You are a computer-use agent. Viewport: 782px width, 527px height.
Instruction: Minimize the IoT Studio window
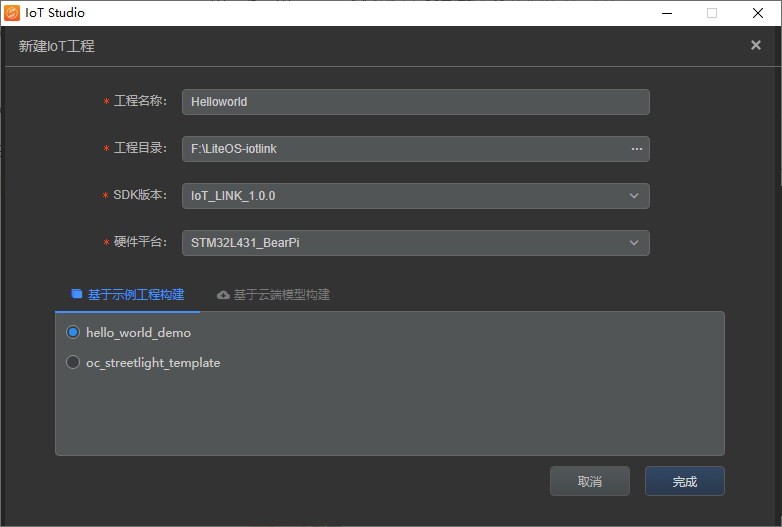(667, 13)
